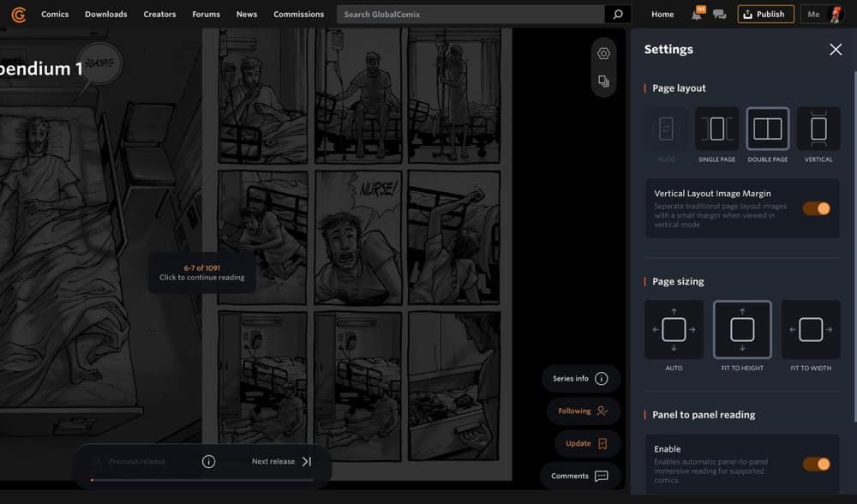Open the notifications bell icon
The image size is (857, 504).
697,15
